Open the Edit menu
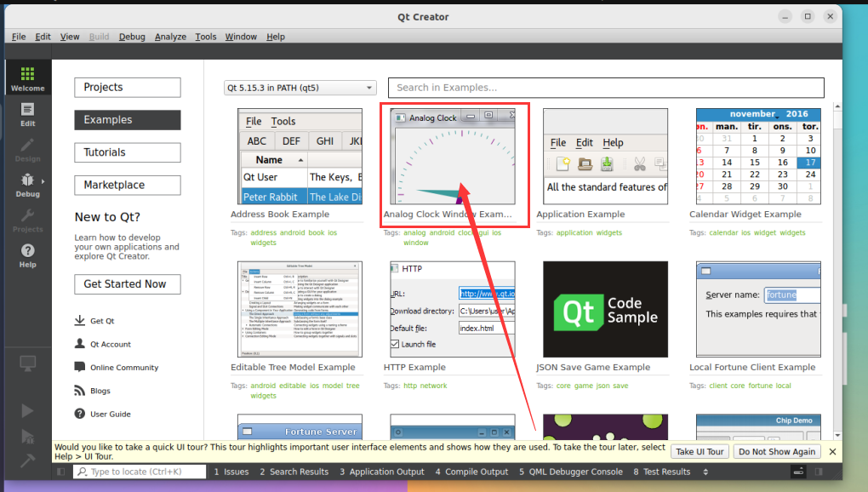The image size is (868, 492). (x=43, y=37)
